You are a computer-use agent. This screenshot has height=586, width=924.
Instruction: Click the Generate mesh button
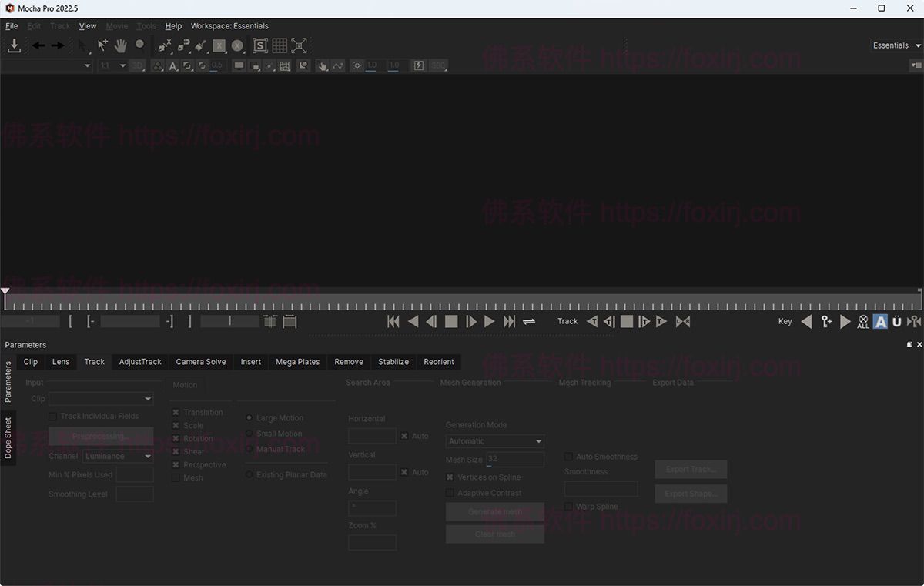pyautogui.click(x=494, y=511)
